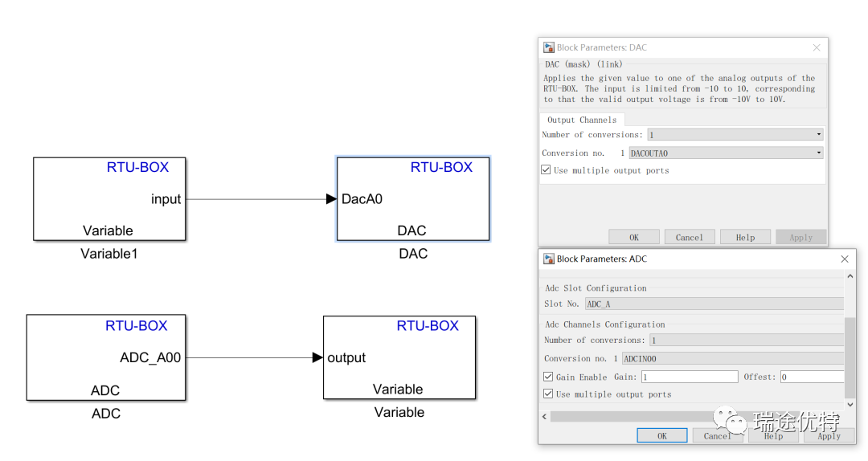Select the ADC block with ADC_A00 port
Viewport: 868px width, 461px height.
click(106, 357)
